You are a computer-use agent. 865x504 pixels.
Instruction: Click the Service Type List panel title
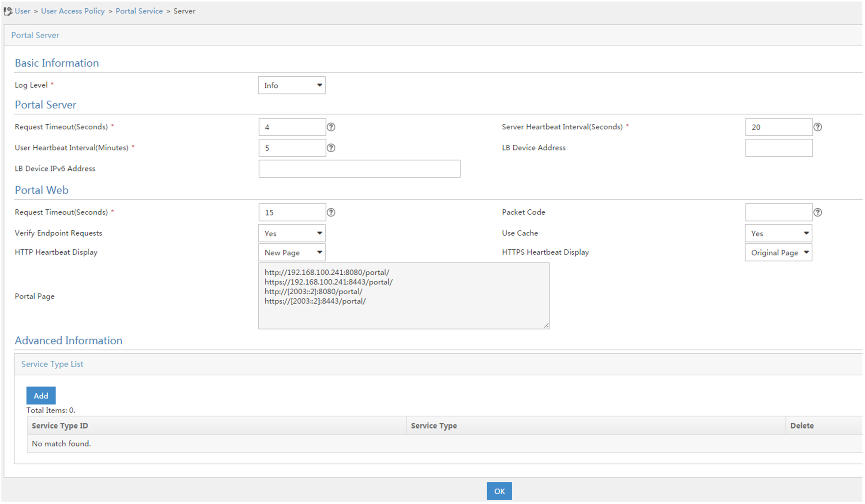click(52, 364)
